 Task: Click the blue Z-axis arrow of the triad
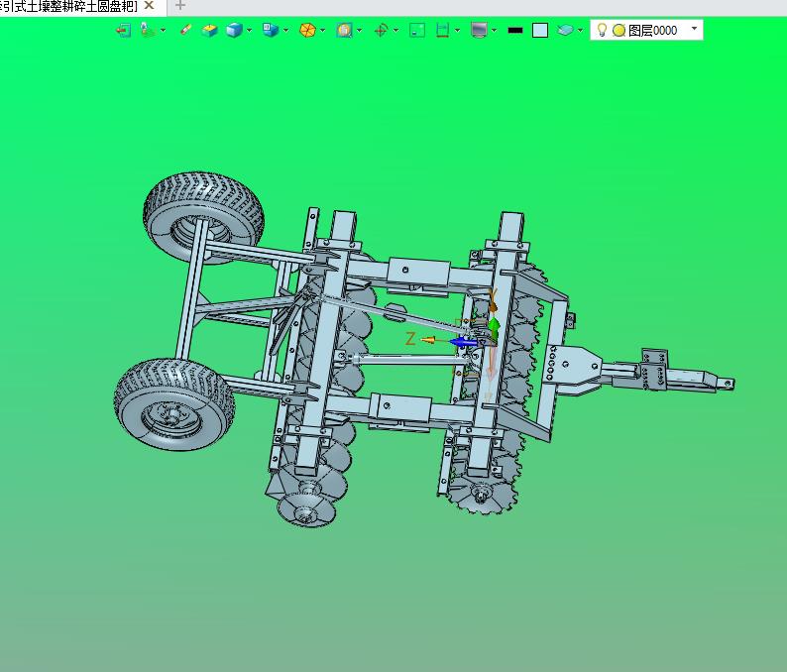coord(463,342)
